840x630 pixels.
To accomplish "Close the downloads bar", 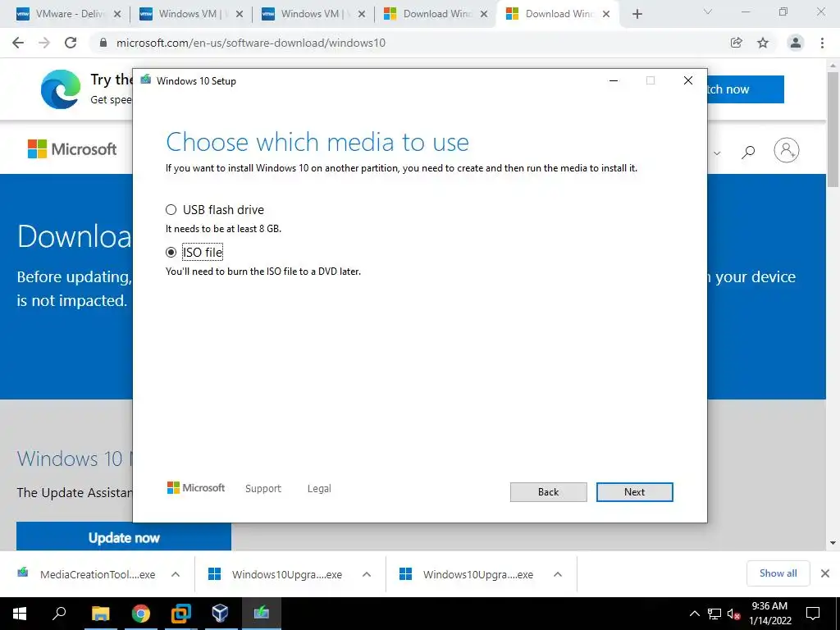I will 825,573.
